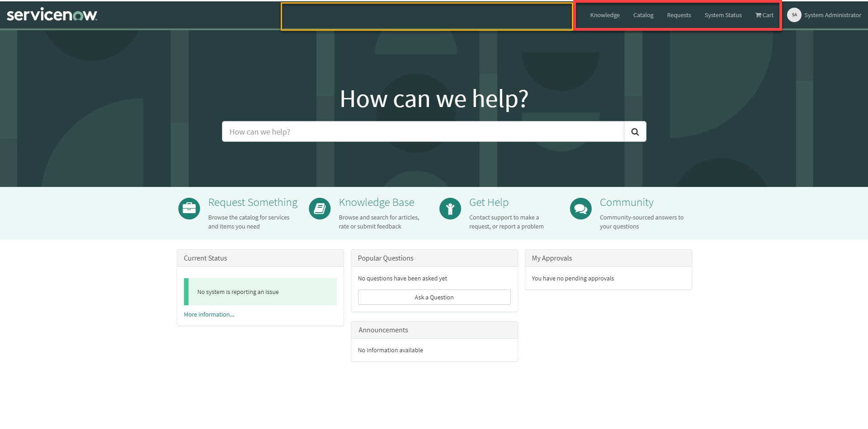
Task: Click 'You have no pending approvals' text
Action: [x=573, y=279]
